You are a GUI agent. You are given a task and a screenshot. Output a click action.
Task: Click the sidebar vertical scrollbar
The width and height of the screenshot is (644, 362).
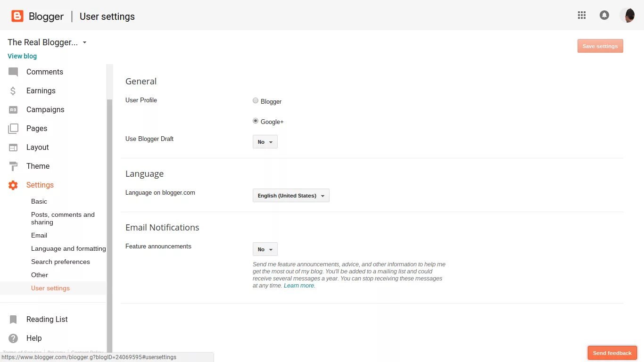[x=109, y=226]
